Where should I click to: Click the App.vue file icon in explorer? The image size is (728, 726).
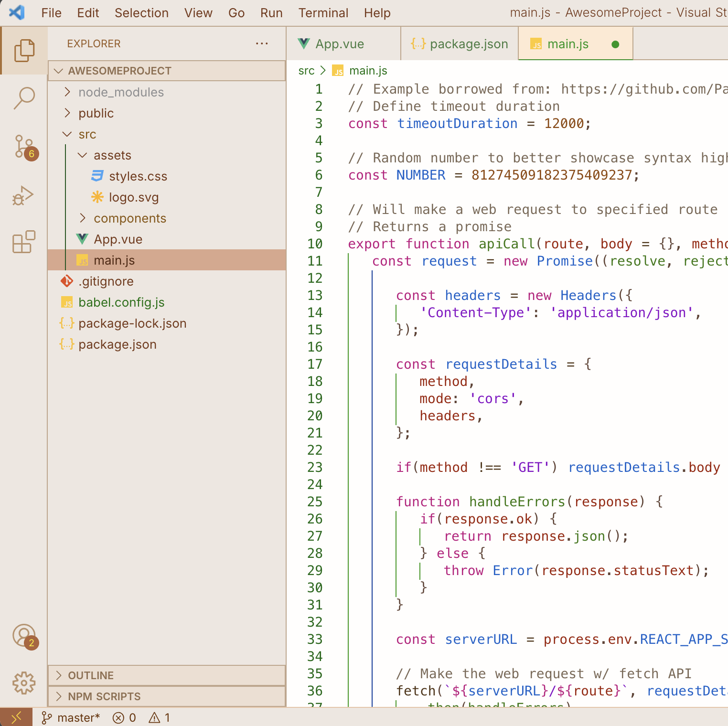82,239
